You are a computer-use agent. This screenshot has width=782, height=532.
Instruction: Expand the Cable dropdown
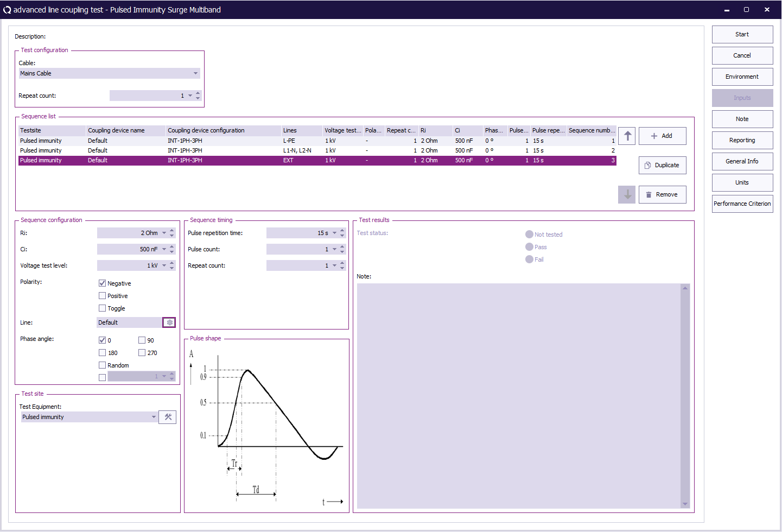[x=195, y=73]
